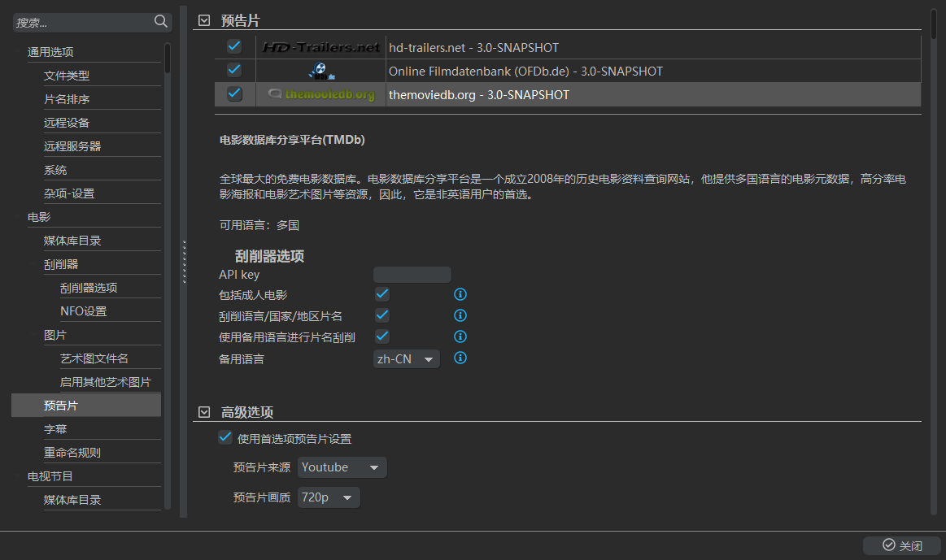Click info icon beside 使用备用语言进行片名刮削
Image resolution: width=946 pixels, height=560 pixels.
460,336
